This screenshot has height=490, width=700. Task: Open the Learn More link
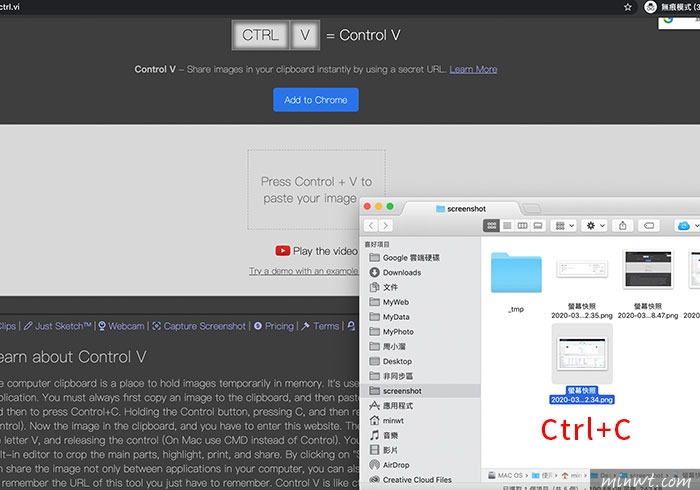click(x=473, y=69)
